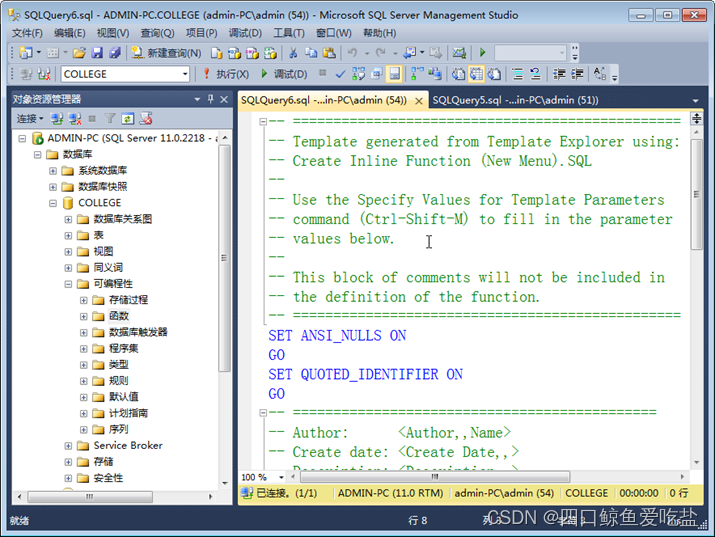Viewport: 715px width, 537px height.
Task: Click editor horizontal scrollbar thumb
Action: (x=435, y=477)
